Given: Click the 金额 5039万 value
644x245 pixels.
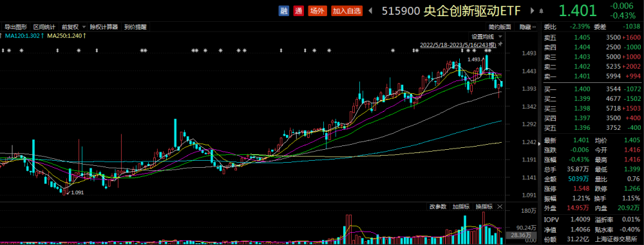Looking at the screenshot, I should point(580,179).
